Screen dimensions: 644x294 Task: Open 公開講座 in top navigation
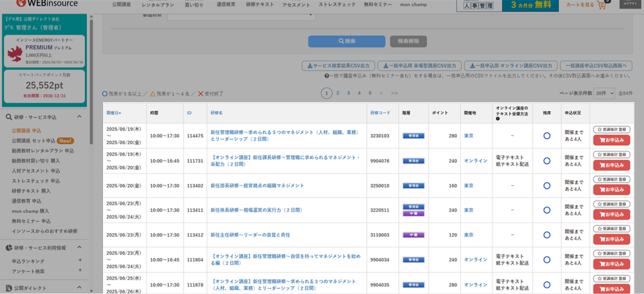click(x=123, y=5)
